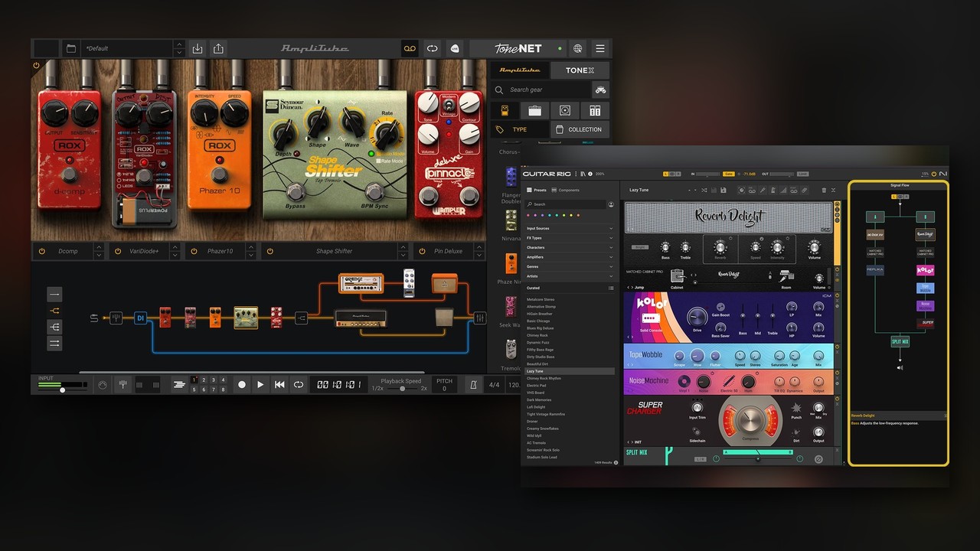980x551 pixels.
Task: Select the rack effects gear category icon
Action: pyautogui.click(x=595, y=110)
